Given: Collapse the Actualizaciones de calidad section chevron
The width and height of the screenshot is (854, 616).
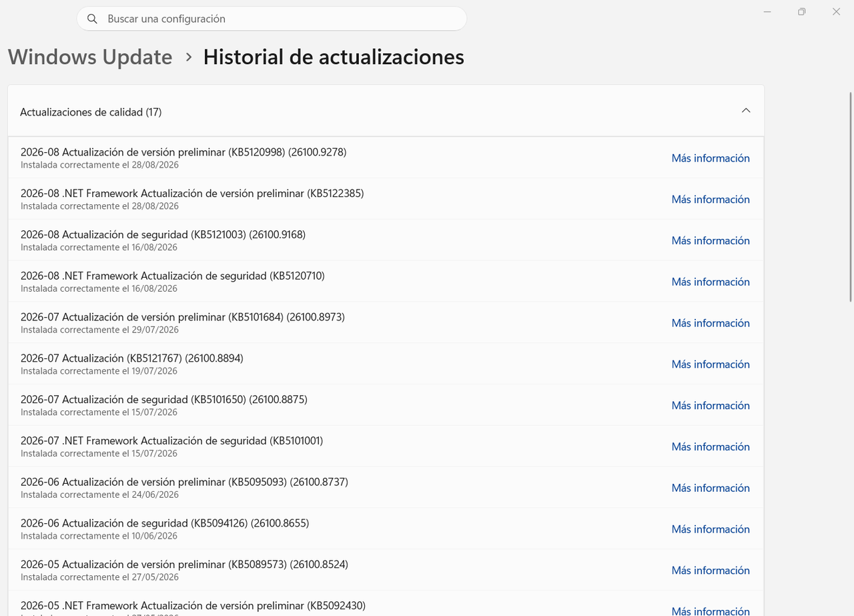Looking at the screenshot, I should pyautogui.click(x=746, y=111).
